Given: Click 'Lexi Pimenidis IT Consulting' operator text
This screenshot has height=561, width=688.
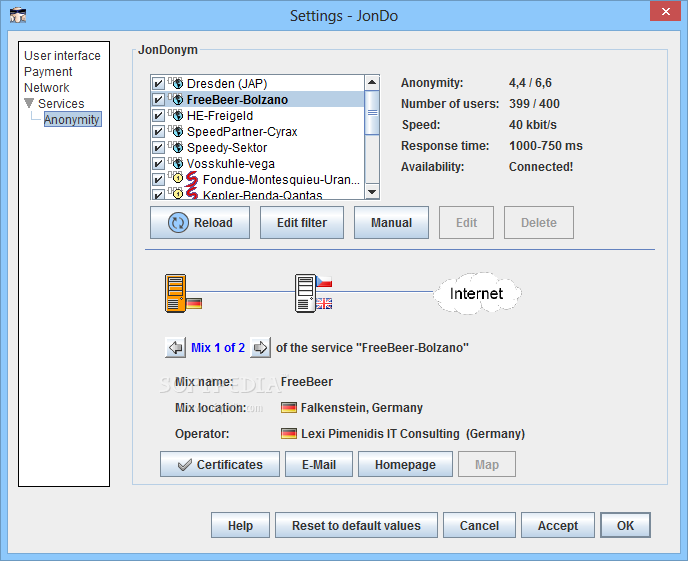Looking at the screenshot, I should tap(380, 433).
